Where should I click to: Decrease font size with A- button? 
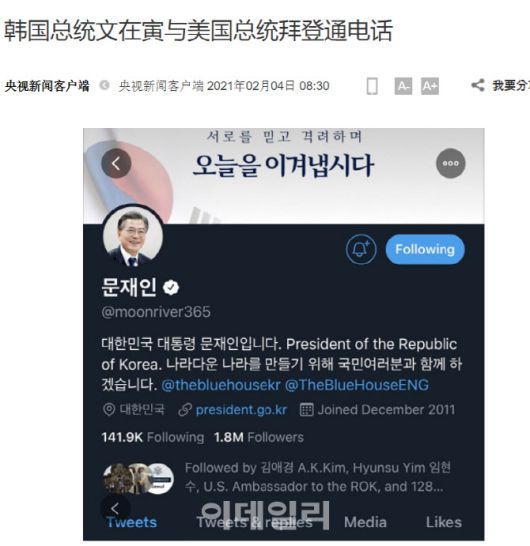403,86
